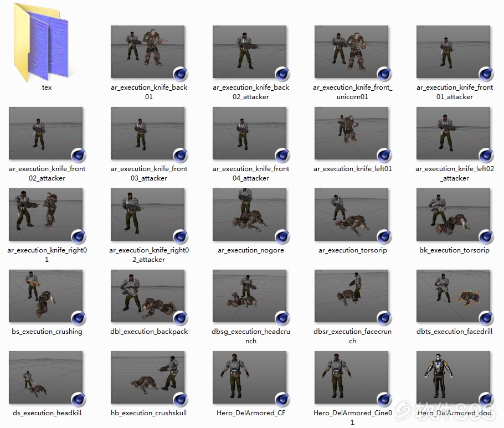This screenshot has width=504, height=428.
Task: Select the ar_execution_knife_front01_attacker thumbnail
Action: tap(454, 51)
